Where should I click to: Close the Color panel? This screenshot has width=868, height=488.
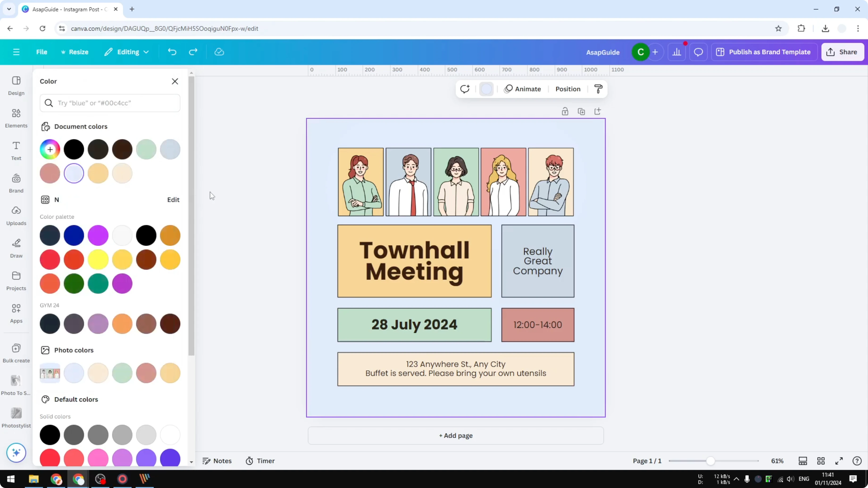(x=175, y=81)
